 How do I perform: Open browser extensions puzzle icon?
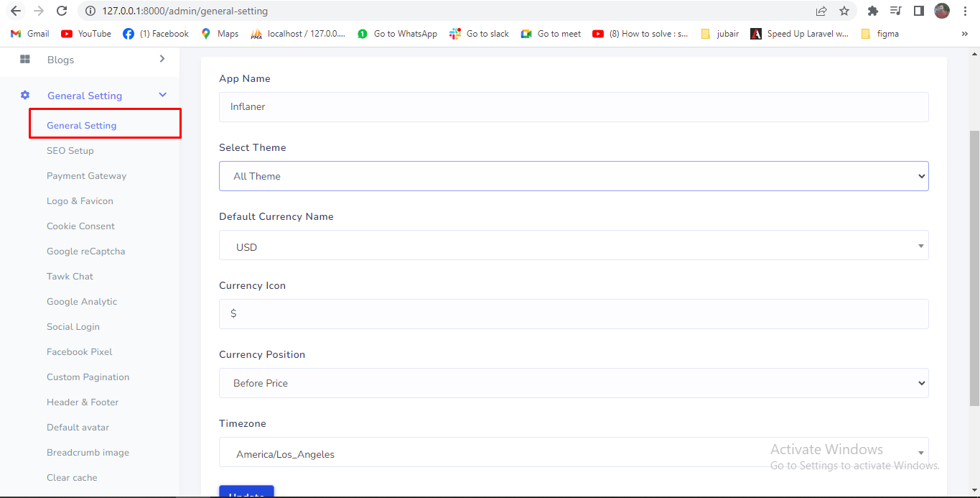(873, 11)
